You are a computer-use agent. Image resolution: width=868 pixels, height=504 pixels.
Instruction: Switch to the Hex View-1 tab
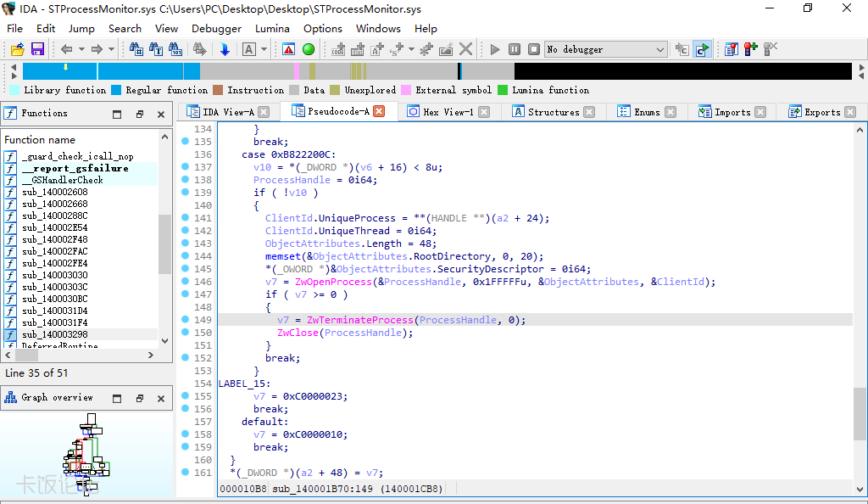tap(448, 112)
